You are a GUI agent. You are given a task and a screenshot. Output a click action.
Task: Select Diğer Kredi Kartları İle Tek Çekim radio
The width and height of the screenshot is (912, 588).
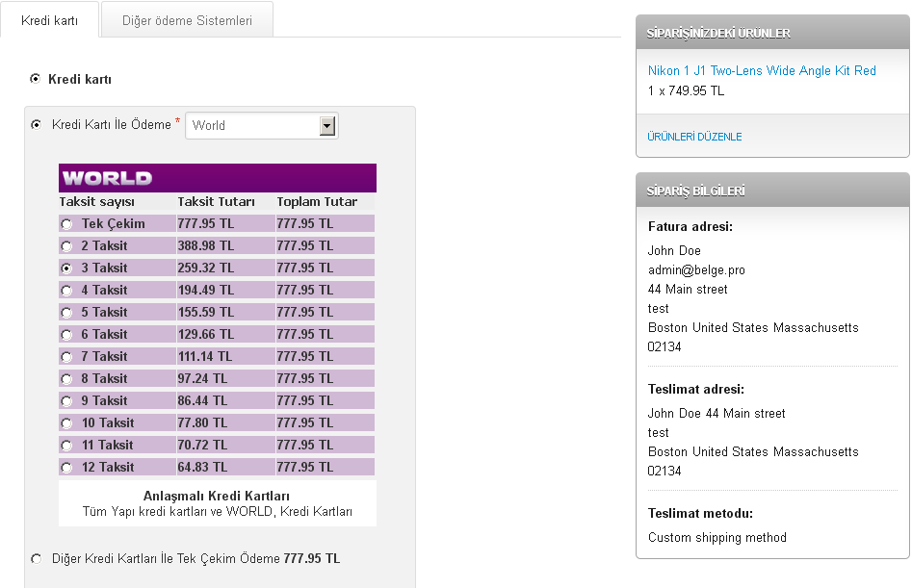pos(36,558)
